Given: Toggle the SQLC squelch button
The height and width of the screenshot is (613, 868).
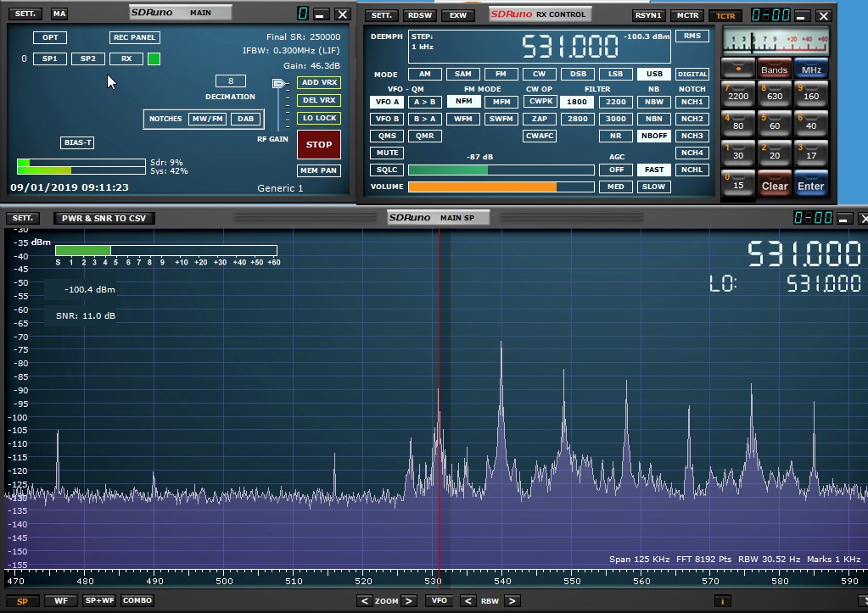Looking at the screenshot, I should (387, 170).
